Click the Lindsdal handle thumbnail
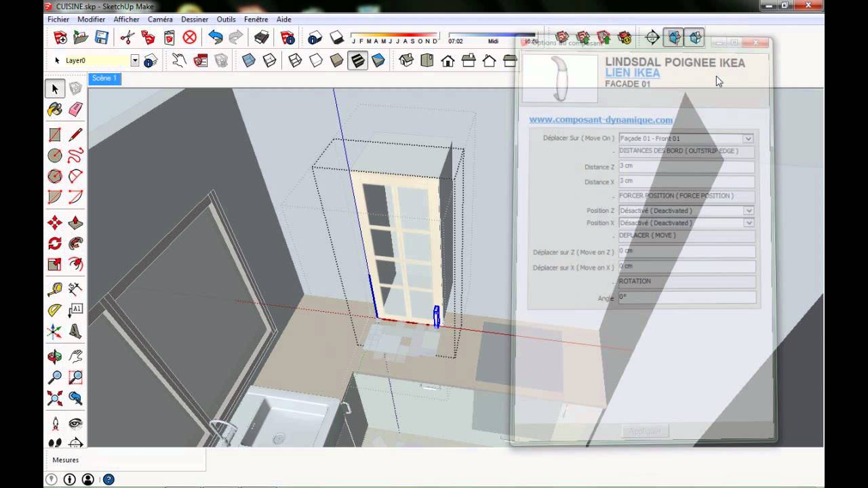Image resolution: width=868 pixels, height=488 pixels. 560,77
